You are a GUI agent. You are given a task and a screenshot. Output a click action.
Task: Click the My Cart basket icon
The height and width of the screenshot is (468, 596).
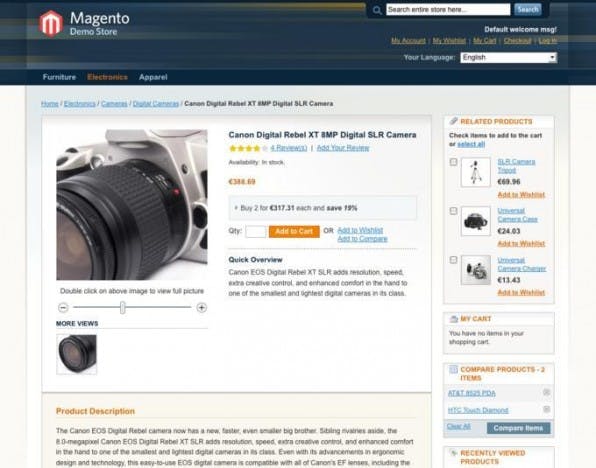coord(453,319)
